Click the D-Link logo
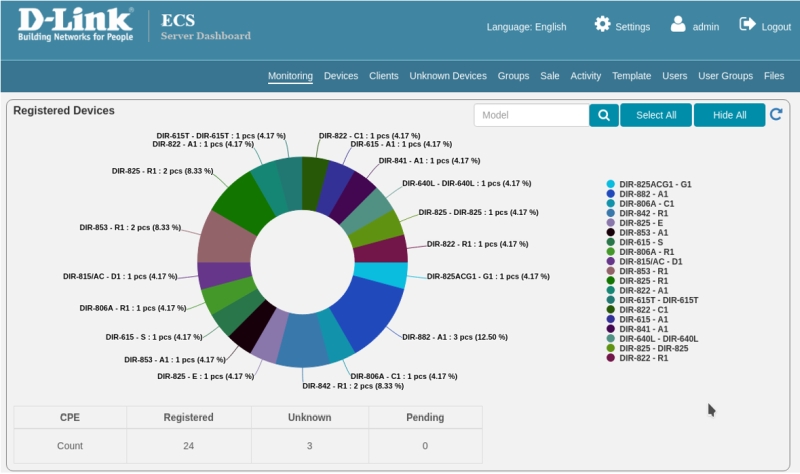 pyautogui.click(x=75, y=26)
